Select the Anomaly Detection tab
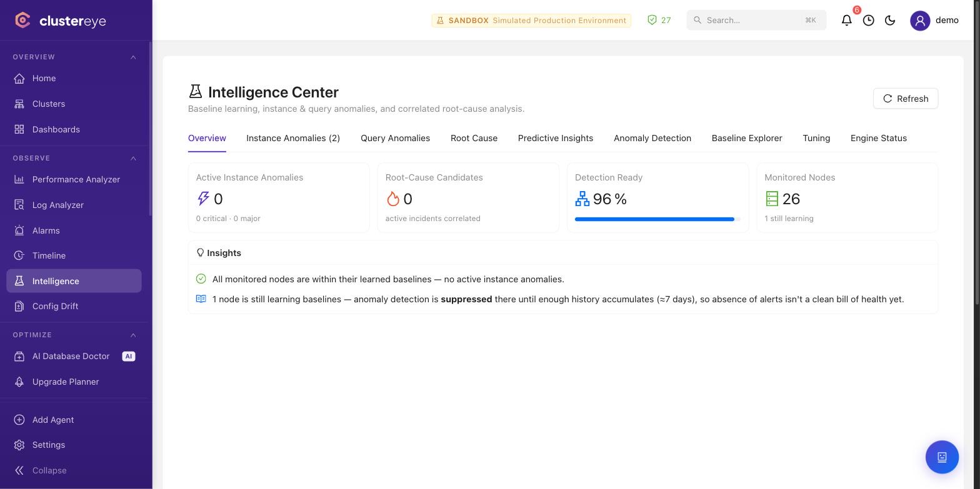The height and width of the screenshot is (489, 980). tap(652, 138)
